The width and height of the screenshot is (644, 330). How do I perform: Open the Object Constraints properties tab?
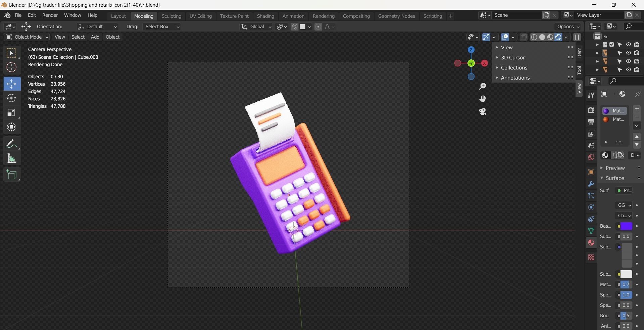591,219
